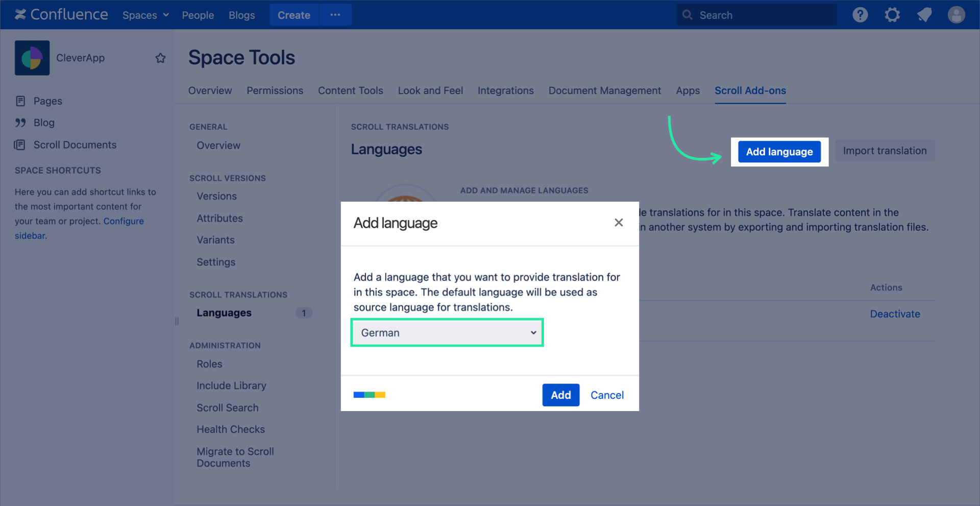Open the Scroll Documents sidebar item
The width and height of the screenshot is (980, 506).
tap(75, 145)
